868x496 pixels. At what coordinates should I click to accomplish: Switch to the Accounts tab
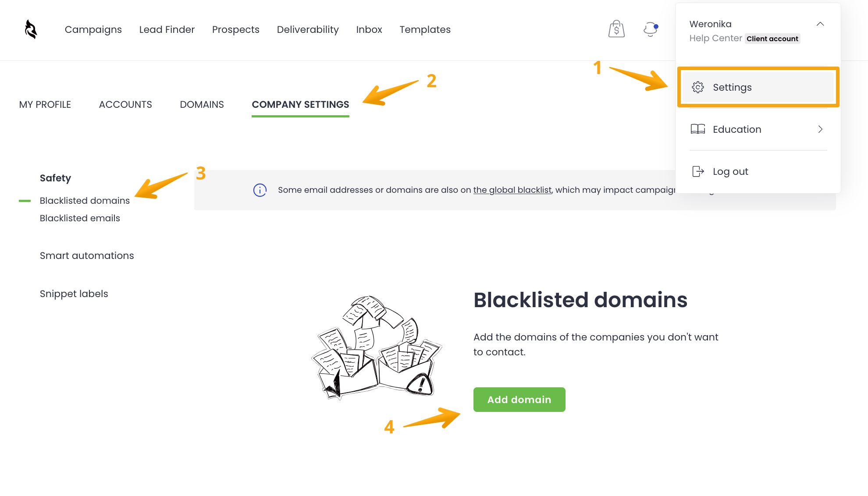coord(125,104)
